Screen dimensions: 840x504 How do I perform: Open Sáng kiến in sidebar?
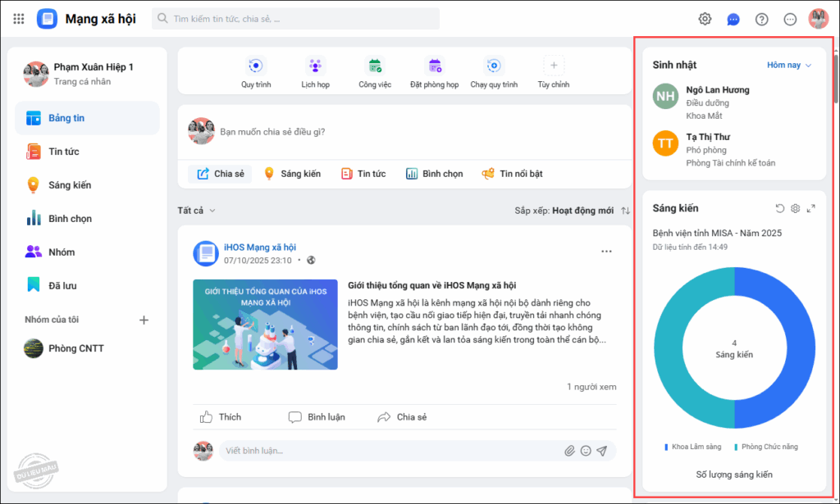click(87, 185)
